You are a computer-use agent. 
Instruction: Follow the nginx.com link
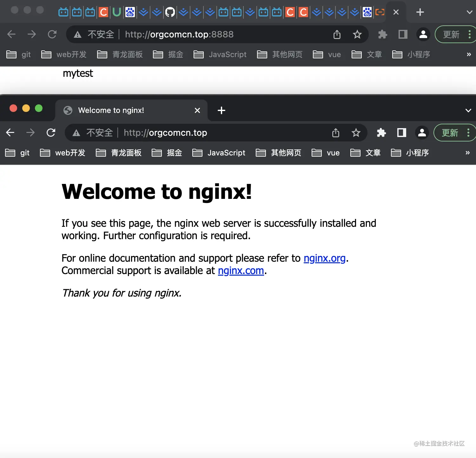tap(241, 271)
